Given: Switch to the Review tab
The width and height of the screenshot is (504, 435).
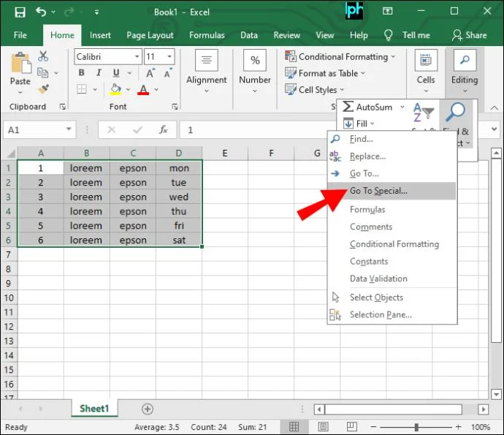Looking at the screenshot, I should 287,35.
